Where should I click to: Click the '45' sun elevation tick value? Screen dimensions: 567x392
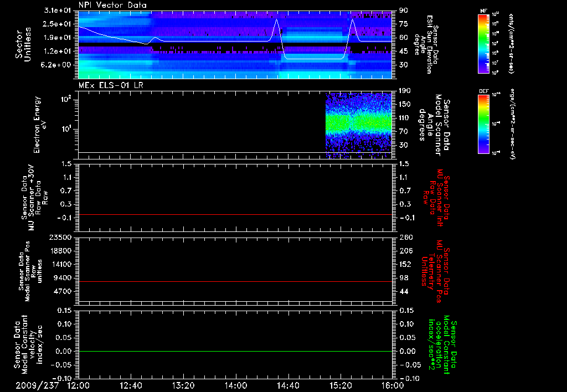[x=403, y=51]
